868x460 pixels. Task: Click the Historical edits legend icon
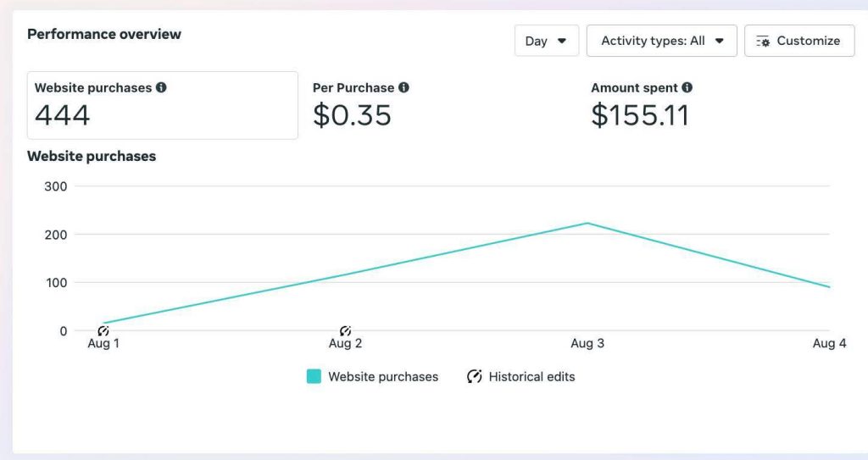(475, 376)
